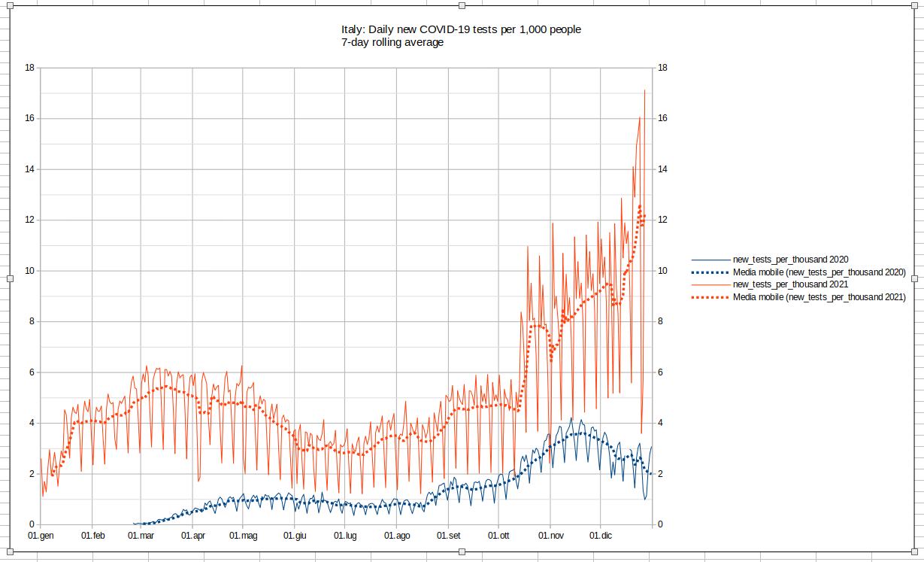Click the '01.lug' x-axis label
924x562 pixels.
coord(344,536)
